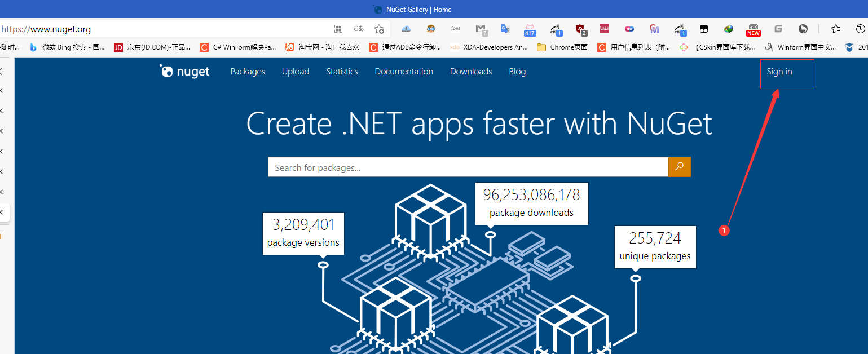The width and height of the screenshot is (868, 354).
Task: Open the browser History clock icon
Action: pyautogui.click(x=861, y=29)
